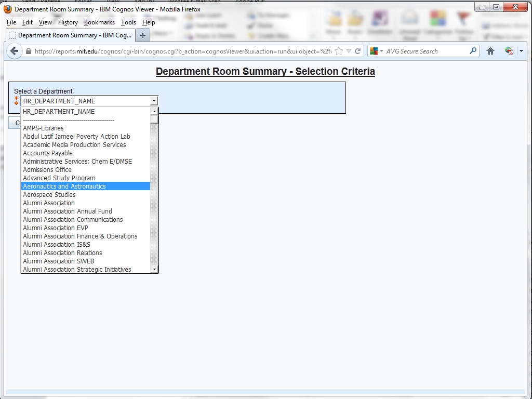Viewport: 532px width, 399px height.
Task: Click the browser Back arrow button
Action: tap(15, 51)
